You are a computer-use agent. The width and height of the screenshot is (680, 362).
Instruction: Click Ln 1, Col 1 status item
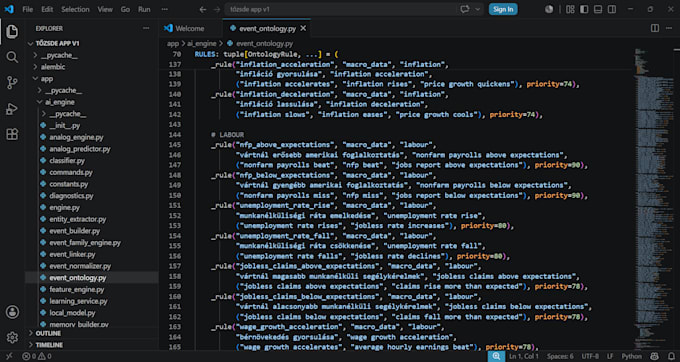(x=524, y=356)
